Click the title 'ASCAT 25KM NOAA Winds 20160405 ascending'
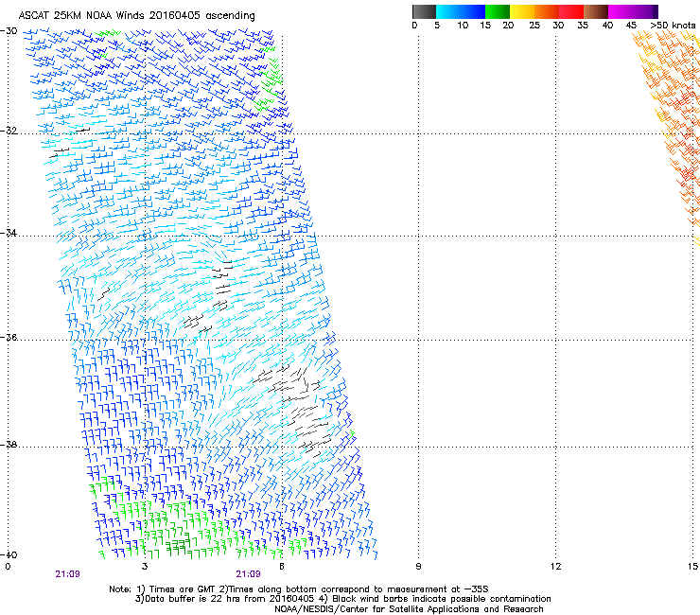This screenshot has width=700, height=615. [136, 16]
